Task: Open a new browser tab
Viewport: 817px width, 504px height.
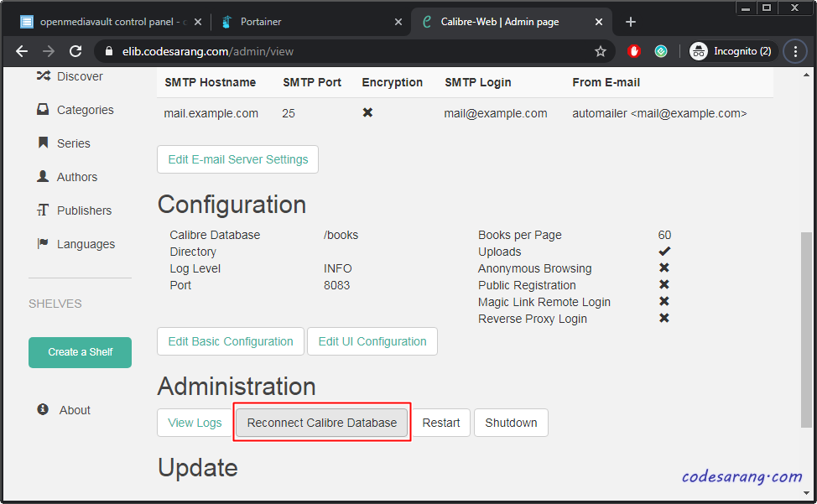Action: point(631,22)
